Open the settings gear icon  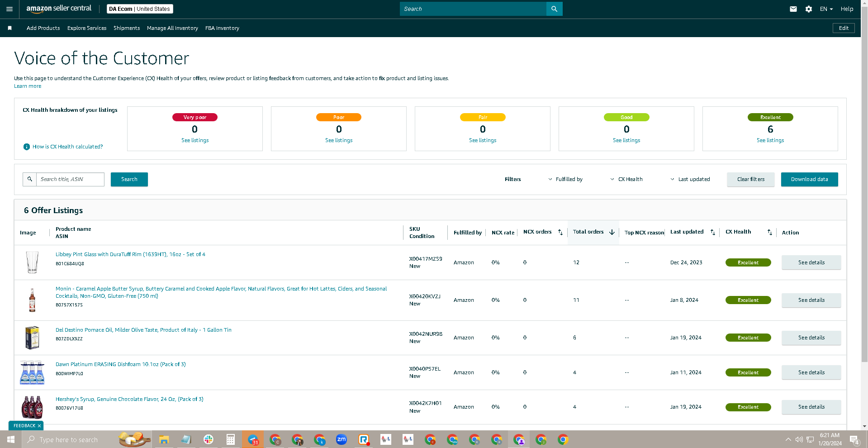point(809,9)
